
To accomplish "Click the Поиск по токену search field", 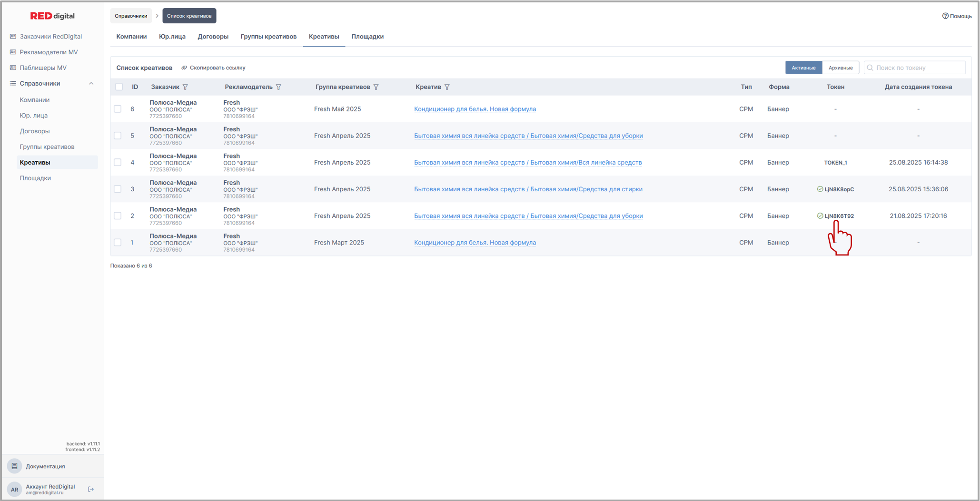I will tap(919, 68).
